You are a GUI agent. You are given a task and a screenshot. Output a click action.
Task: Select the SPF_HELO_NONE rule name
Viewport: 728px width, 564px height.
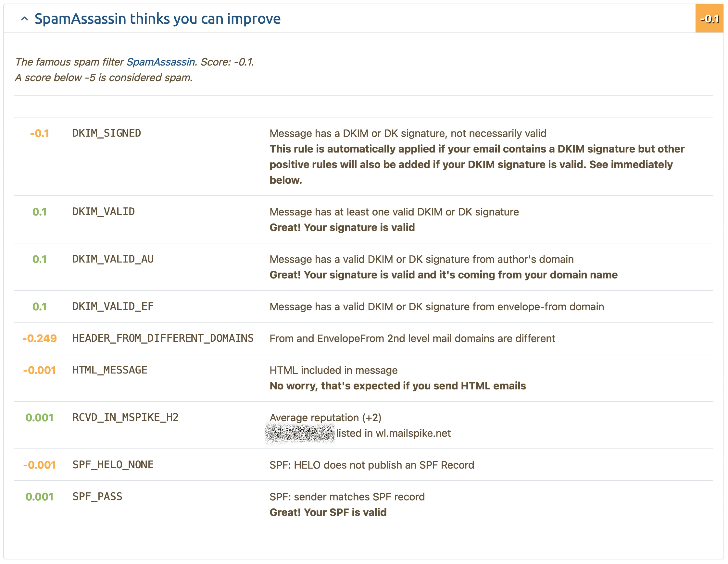click(113, 465)
